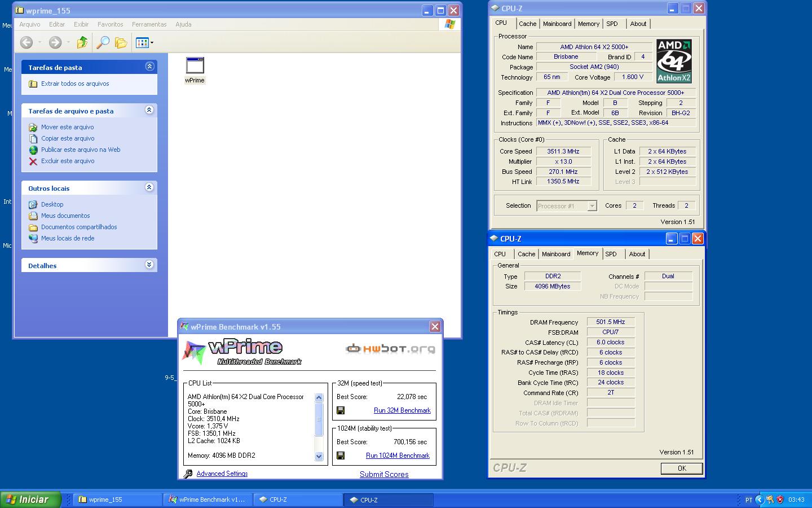Viewport: 812px width, 508px height.
Task: Click the AMD Athlon X2 logo
Action: 674,61
